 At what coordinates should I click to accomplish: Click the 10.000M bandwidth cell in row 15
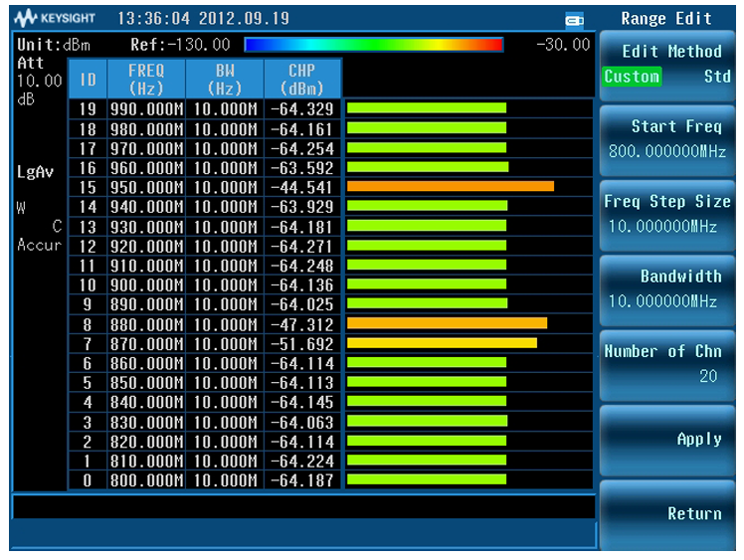(225, 187)
